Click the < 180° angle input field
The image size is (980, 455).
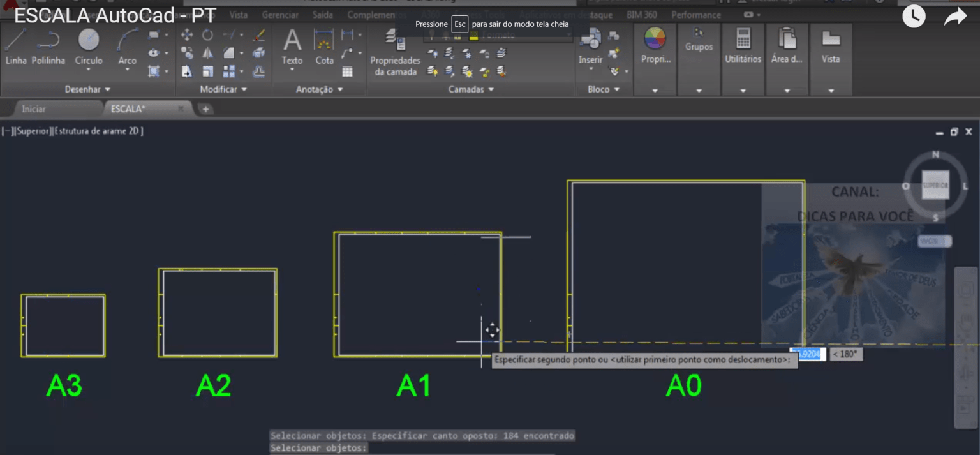click(x=846, y=354)
